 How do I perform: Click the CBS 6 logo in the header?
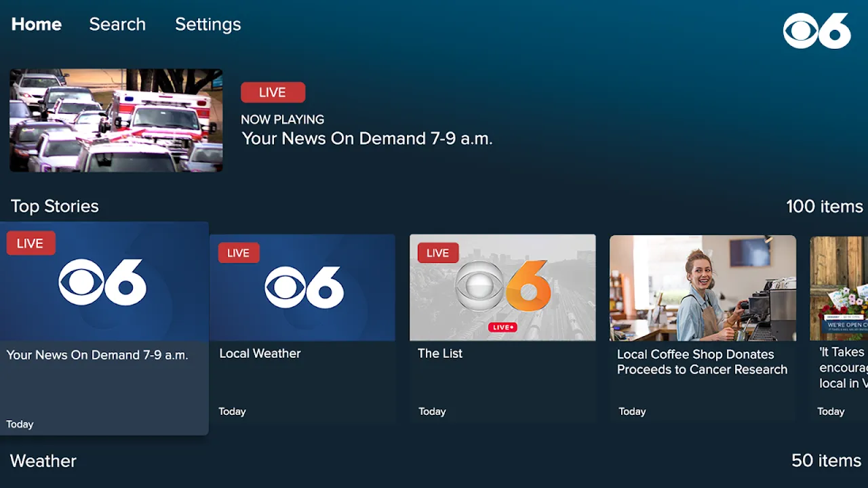pos(817,30)
